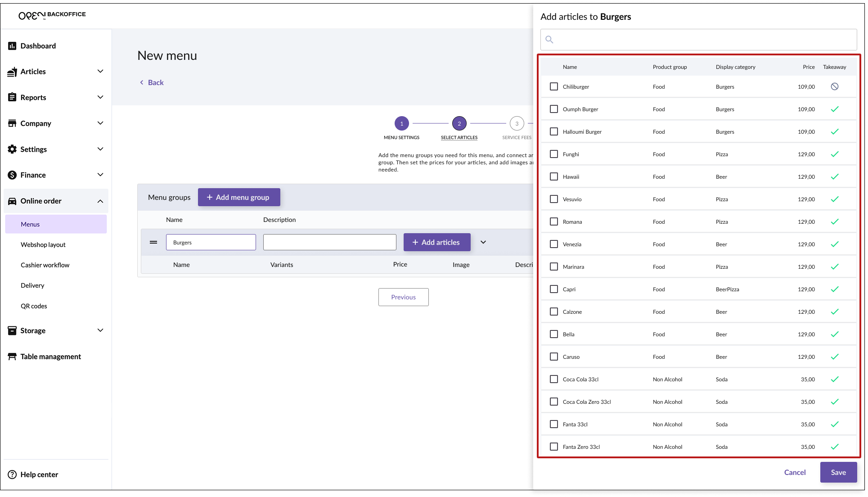Click the Table management icon
This screenshot has width=868, height=497.
click(x=12, y=357)
